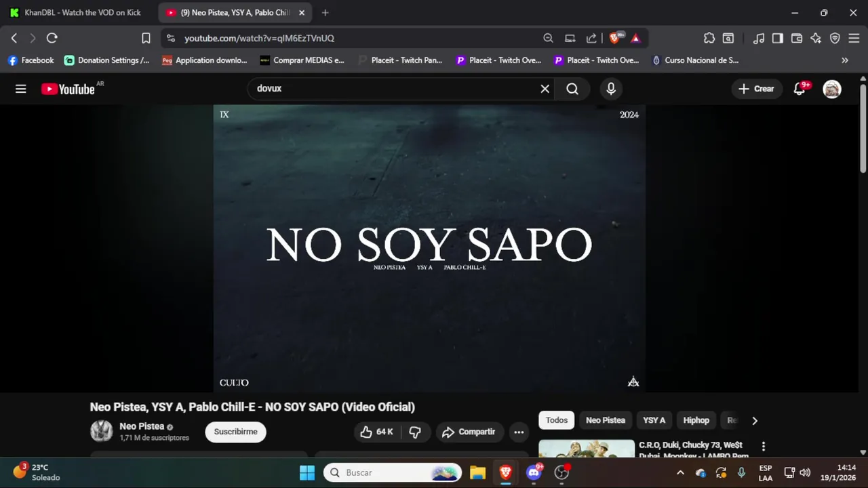This screenshot has height=488, width=868.
Task: Select the 'Neo Pistea' filter chip
Action: [606, 420]
